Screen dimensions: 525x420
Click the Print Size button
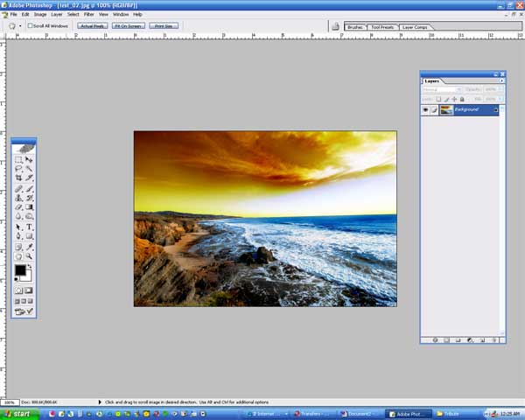164,26
